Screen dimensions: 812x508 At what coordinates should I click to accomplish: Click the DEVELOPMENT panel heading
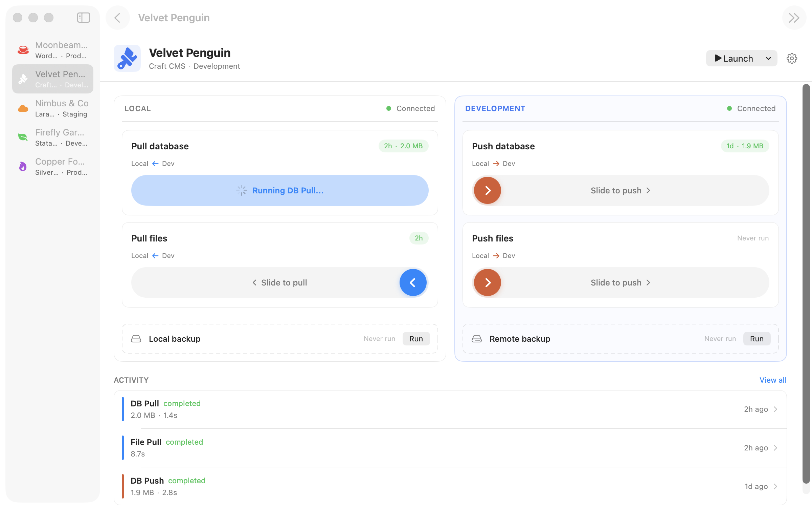[x=495, y=108]
